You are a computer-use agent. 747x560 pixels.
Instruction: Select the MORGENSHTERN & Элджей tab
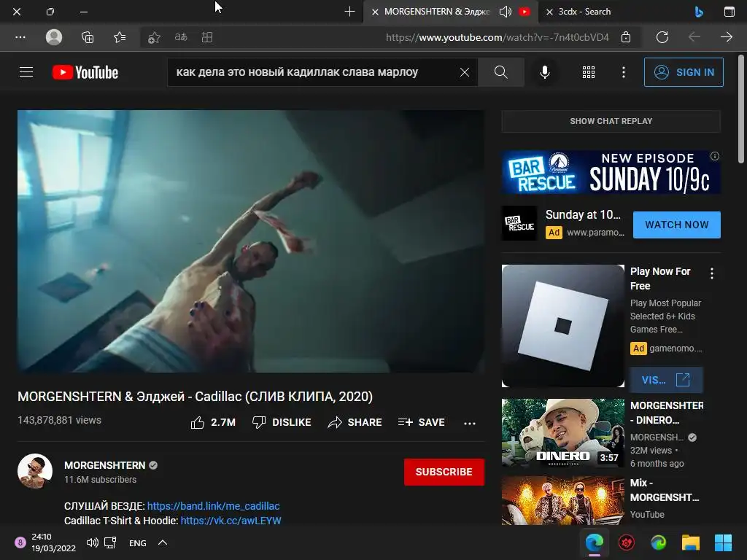pos(437,12)
